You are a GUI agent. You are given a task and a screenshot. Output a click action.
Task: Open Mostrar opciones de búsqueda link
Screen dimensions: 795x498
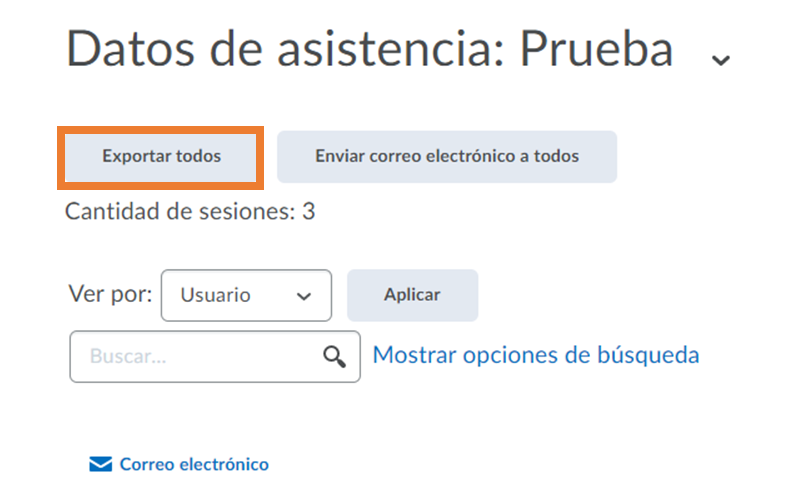click(536, 355)
